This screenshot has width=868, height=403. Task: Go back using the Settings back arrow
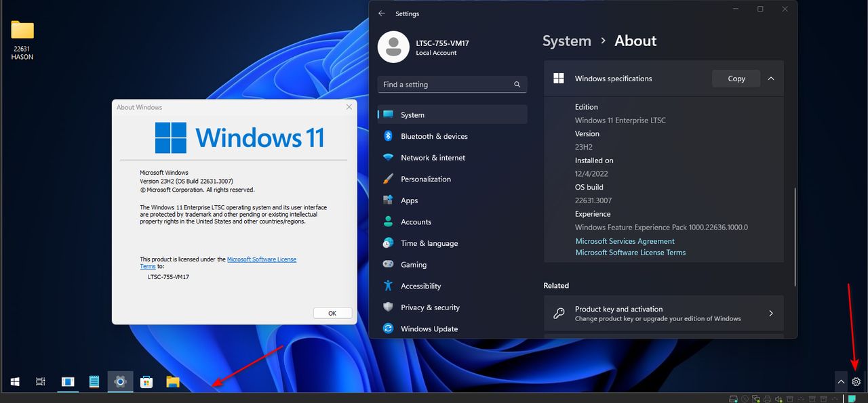[x=382, y=14]
